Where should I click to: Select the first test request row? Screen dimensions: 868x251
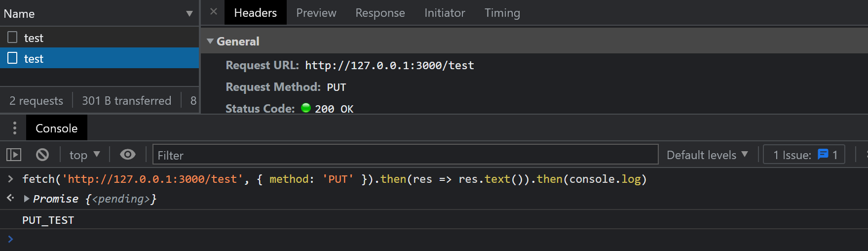click(x=34, y=38)
